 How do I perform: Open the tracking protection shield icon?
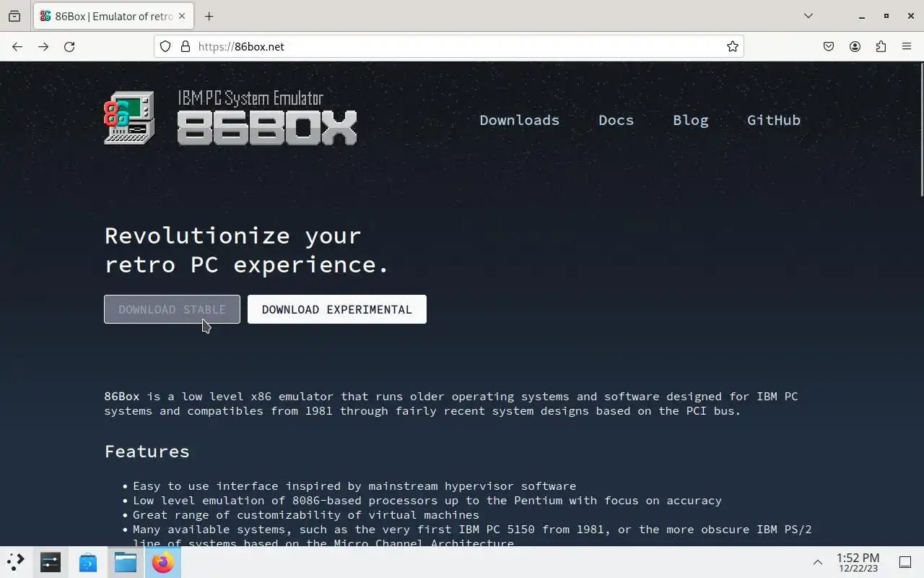[x=165, y=46]
